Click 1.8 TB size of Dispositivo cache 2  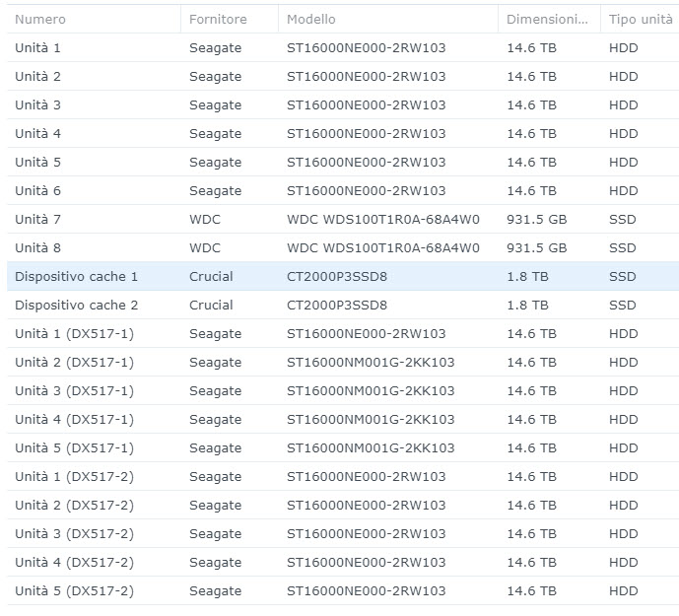point(527,305)
